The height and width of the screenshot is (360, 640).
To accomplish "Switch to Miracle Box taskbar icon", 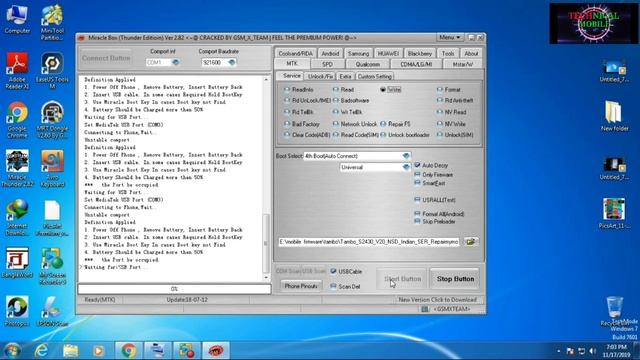I will tap(216, 351).
